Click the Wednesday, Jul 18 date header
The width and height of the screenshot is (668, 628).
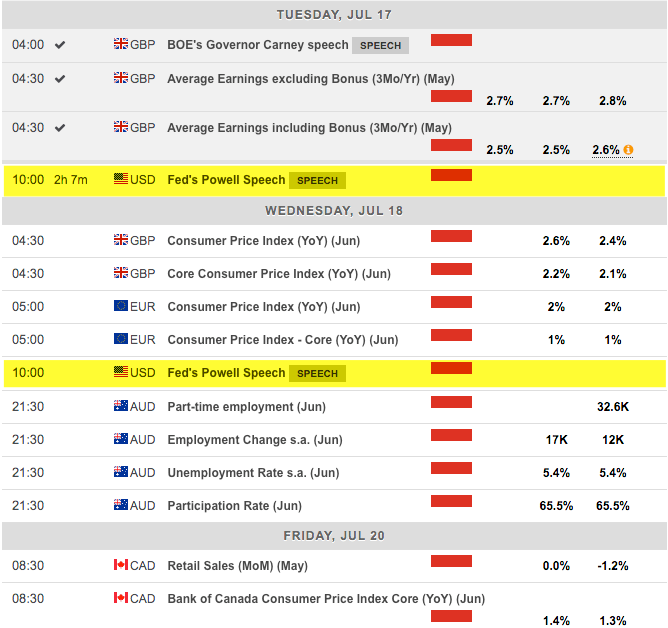point(334,211)
